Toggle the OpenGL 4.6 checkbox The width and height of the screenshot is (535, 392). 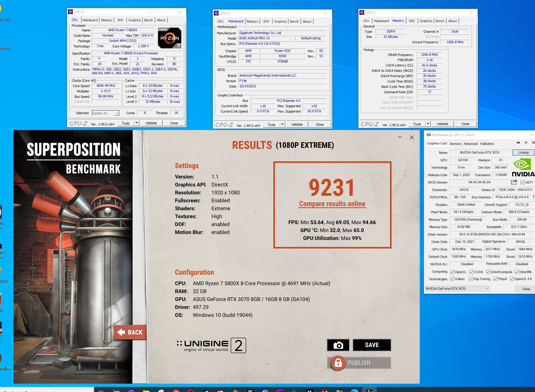(512, 279)
